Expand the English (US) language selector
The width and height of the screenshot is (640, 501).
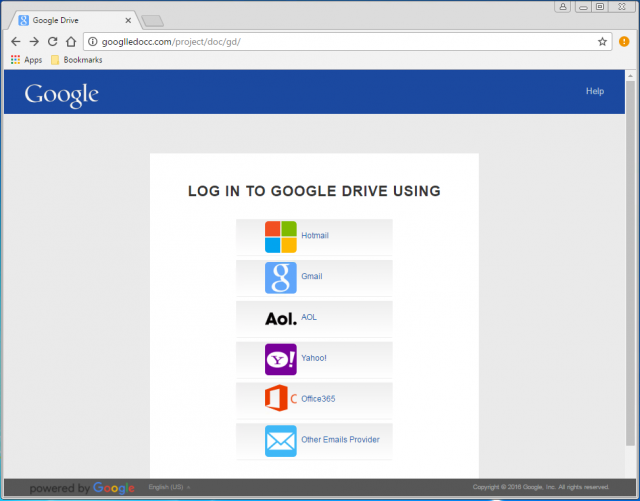coord(169,487)
